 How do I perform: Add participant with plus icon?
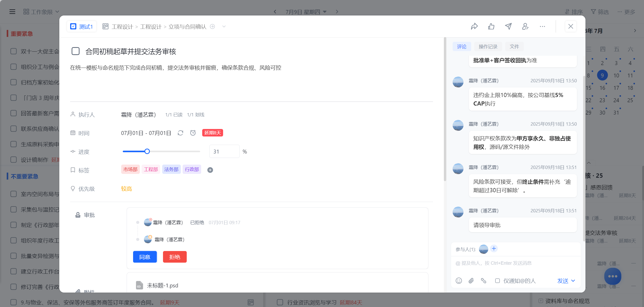[x=494, y=248]
